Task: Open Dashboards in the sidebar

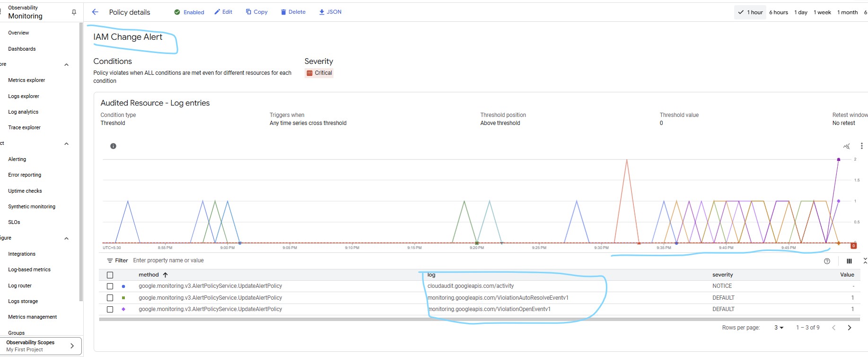Action: [x=22, y=49]
